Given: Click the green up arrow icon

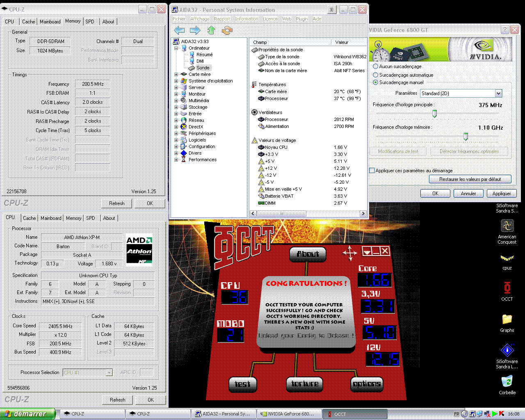Looking at the screenshot, I should click(x=211, y=30).
